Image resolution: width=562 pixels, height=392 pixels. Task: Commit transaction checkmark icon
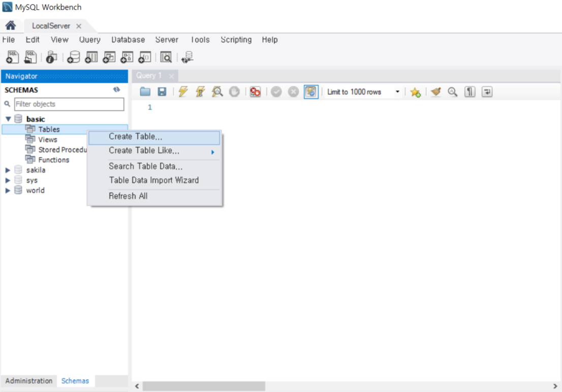pyautogui.click(x=276, y=92)
